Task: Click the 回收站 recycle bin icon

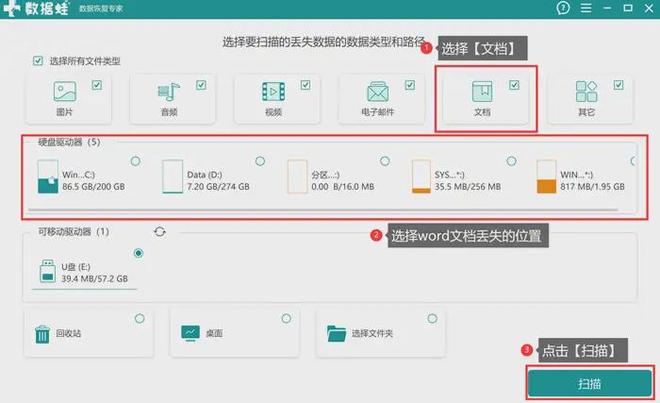Action: [x=42, y=334]
